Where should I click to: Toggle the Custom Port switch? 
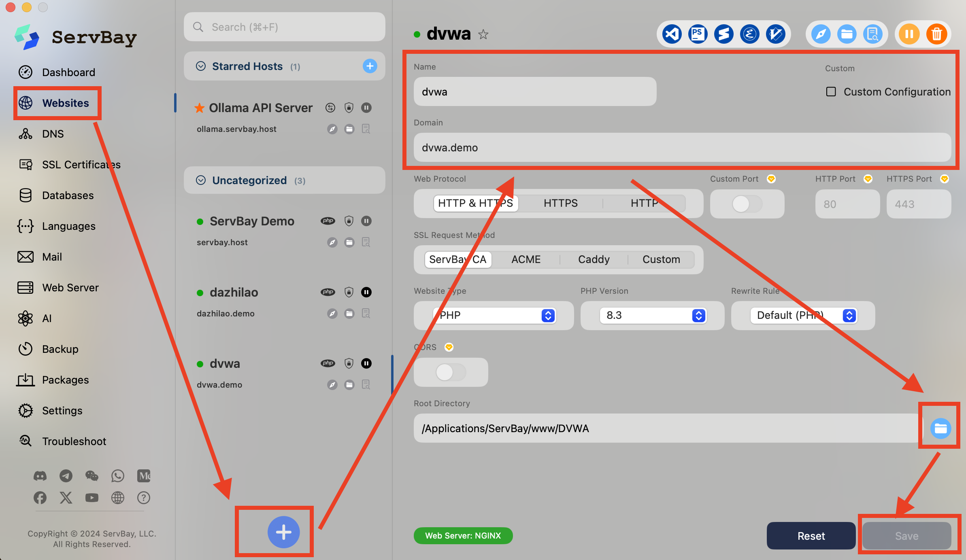(x=747, y=204)
